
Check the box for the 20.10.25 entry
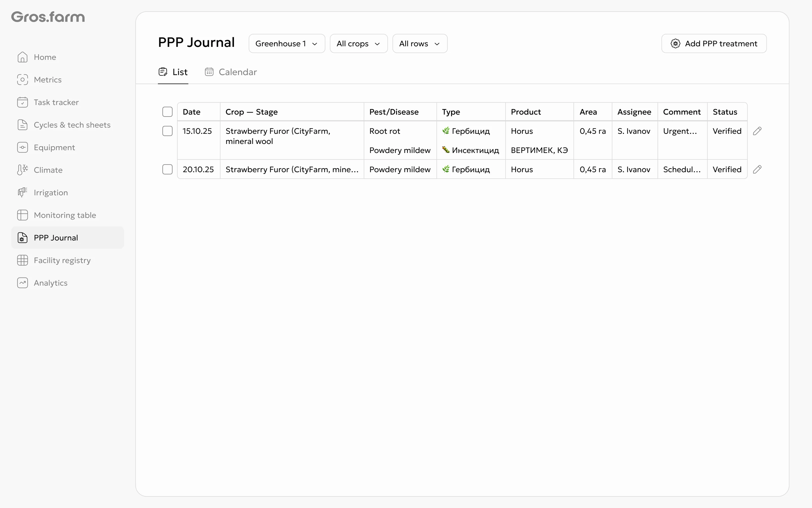coord(167,169)
